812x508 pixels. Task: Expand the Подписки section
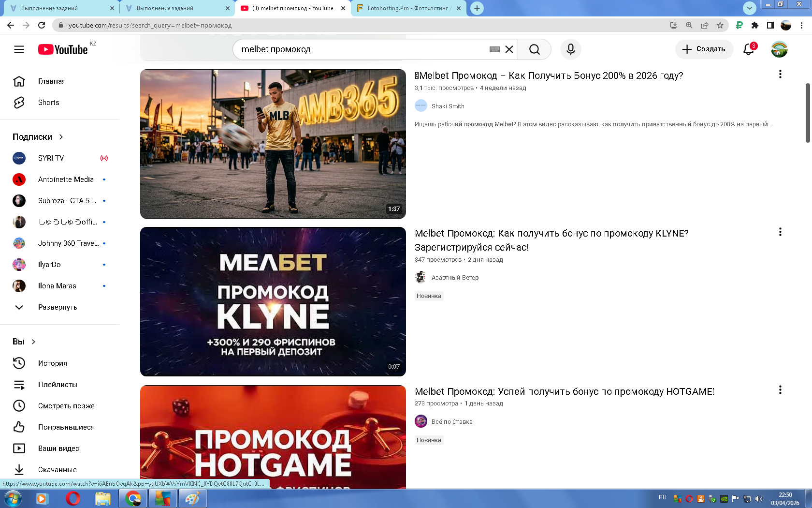[x=38, y=137]
